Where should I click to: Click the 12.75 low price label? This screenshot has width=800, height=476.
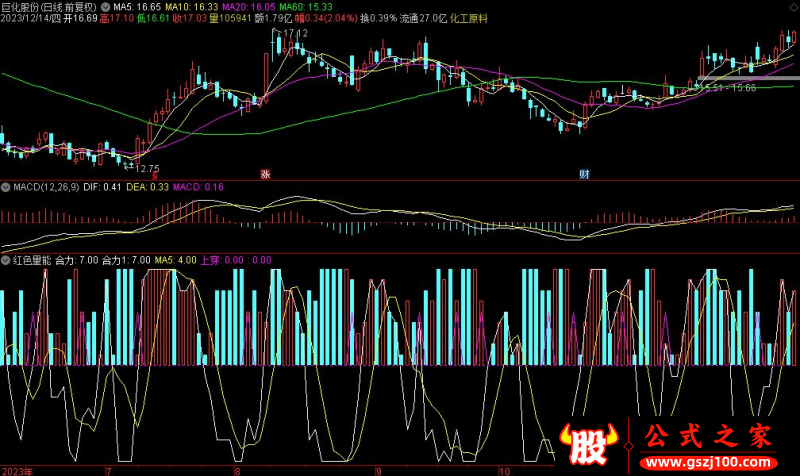click(147, 169)
